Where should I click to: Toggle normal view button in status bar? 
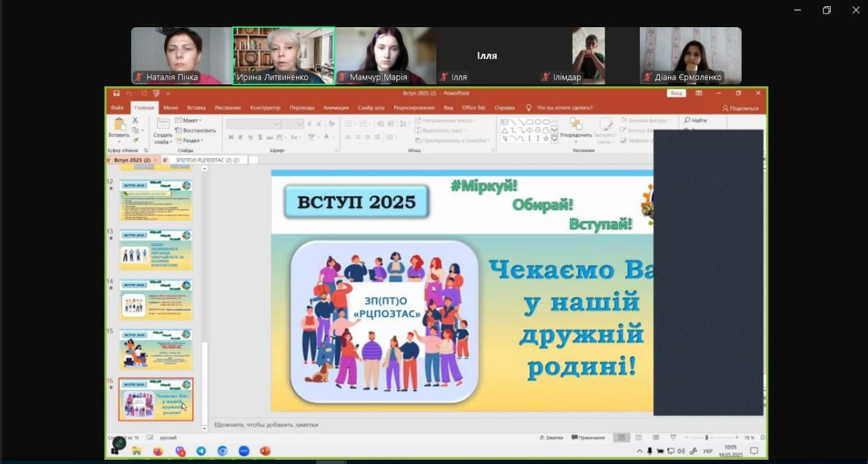621,438
